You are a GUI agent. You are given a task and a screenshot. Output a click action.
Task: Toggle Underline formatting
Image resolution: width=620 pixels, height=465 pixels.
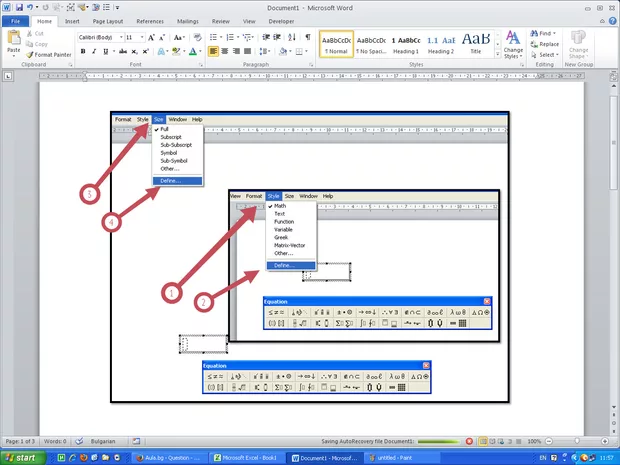106,51
